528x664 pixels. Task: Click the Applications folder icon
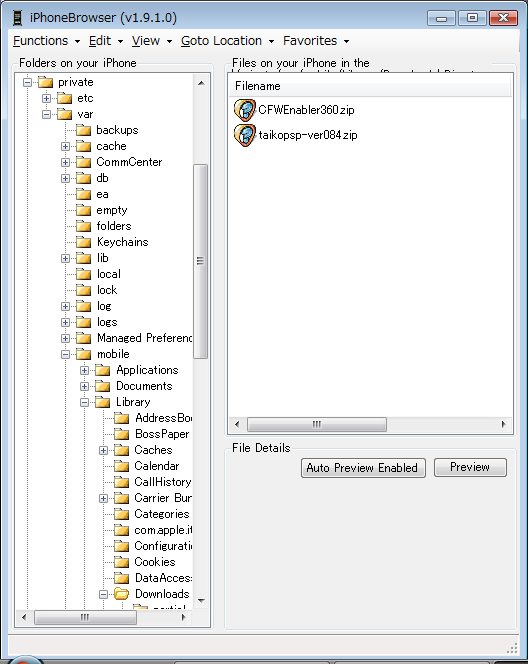pyautogui.click(x=102, y=370)
